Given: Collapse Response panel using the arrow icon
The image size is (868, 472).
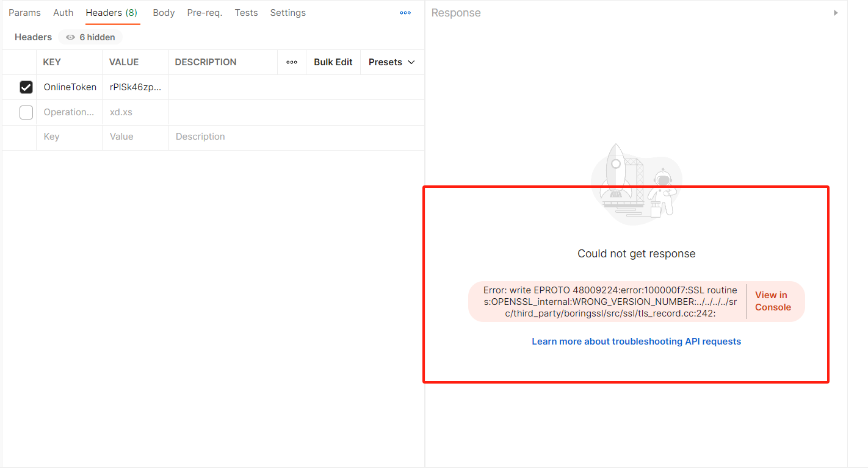Looking at the screenshot, I should click(836, 13).
